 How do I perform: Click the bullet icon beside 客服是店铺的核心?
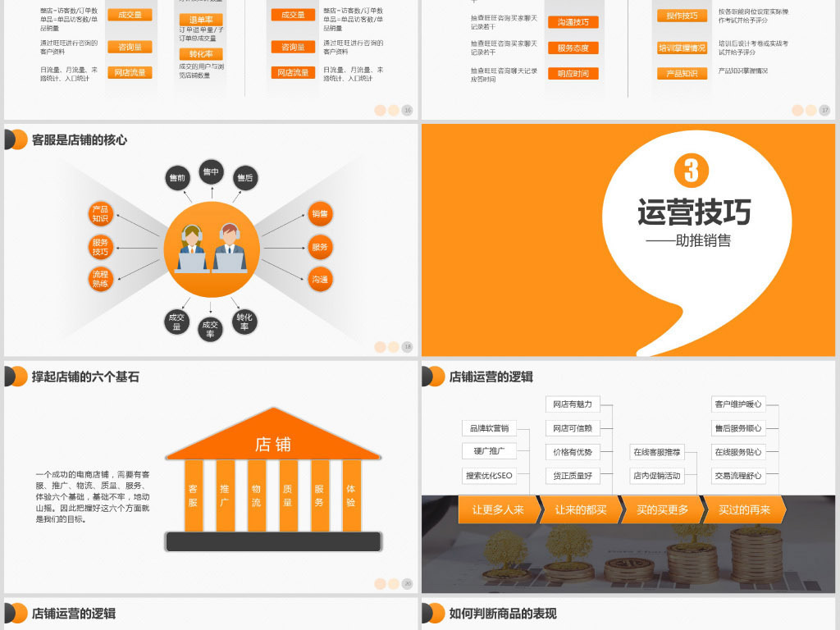coord(13,139)
